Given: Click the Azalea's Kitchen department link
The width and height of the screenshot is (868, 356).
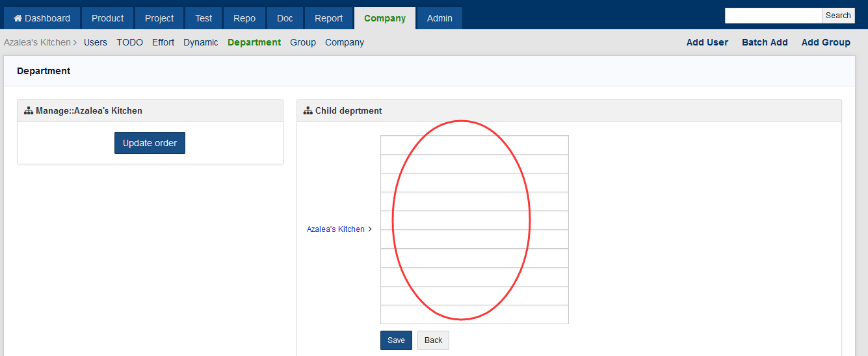Looking at the screenshot, I should point(335,229).
